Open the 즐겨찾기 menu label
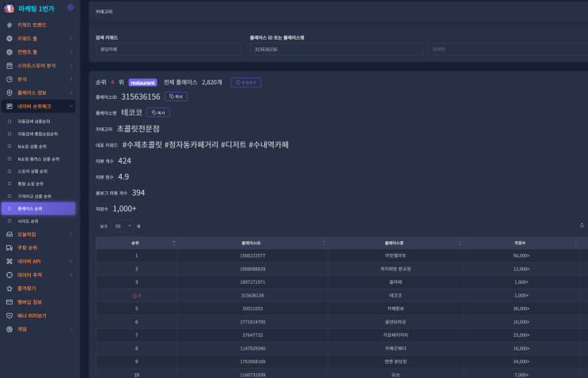The width and height of the screenshot is (588, 378). pyautogui.click(x=27, y=289)
